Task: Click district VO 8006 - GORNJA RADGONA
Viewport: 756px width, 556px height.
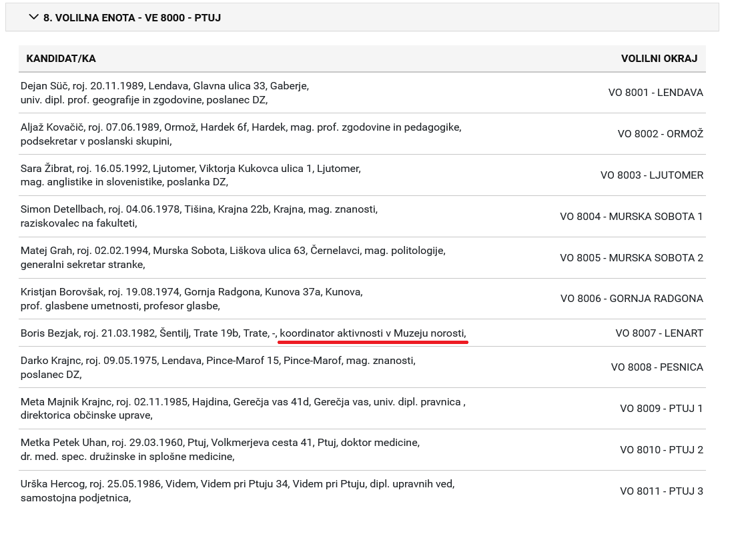Action: (x=632, y=299)
